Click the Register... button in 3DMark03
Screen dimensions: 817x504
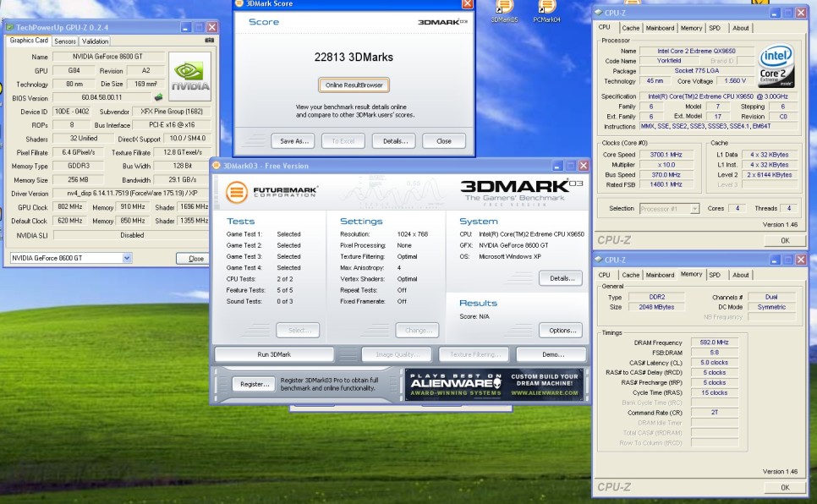(x=254, y=384)
